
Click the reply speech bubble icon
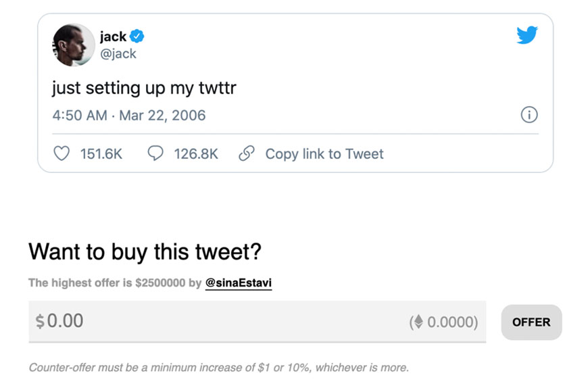(155, 154)
